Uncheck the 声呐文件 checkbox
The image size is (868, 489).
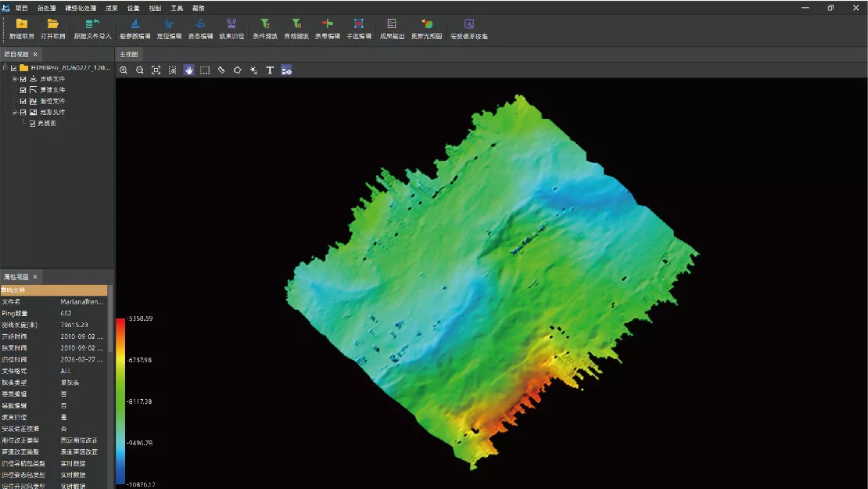click(x=23, y=79)
